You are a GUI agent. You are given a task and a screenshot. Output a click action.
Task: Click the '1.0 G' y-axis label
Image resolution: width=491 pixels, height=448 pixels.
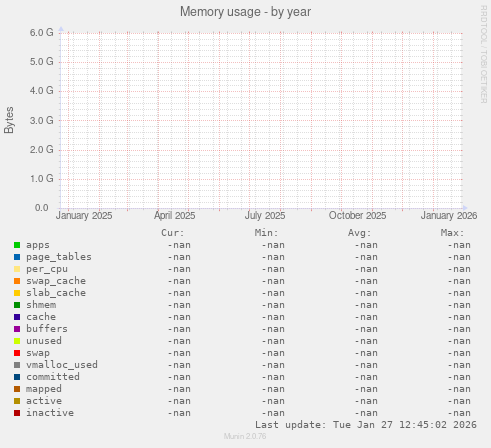tap(42, 179)
